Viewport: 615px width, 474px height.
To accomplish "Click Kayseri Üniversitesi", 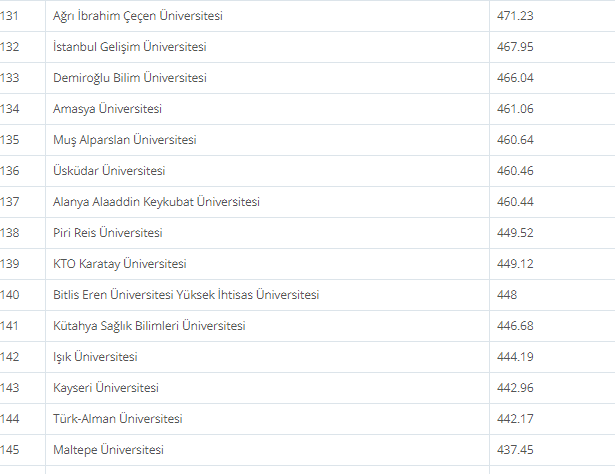I will tap(106, 387).
